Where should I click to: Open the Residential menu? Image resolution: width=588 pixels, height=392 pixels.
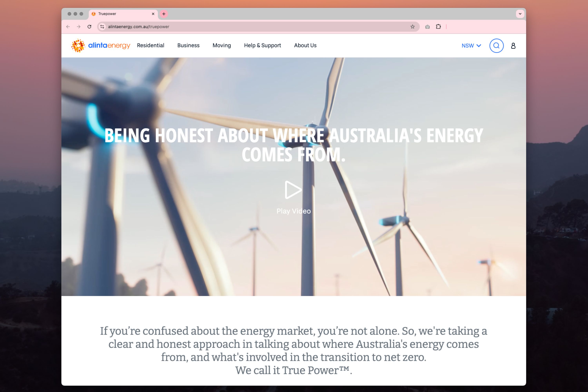coord(151,45)
